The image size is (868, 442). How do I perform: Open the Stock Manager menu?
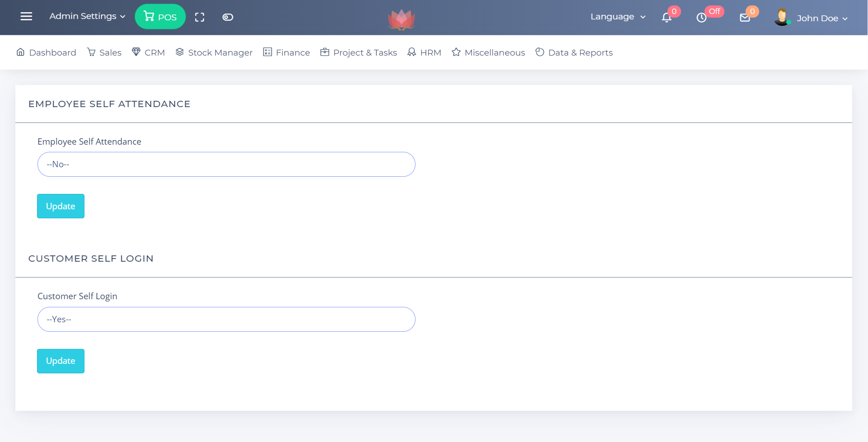tap(214, 52)
